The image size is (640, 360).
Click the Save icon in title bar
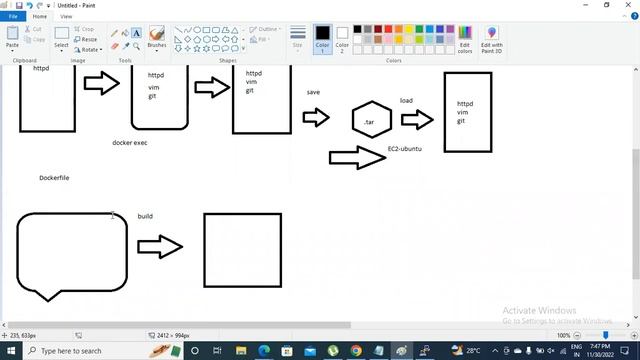click(19, 5)
